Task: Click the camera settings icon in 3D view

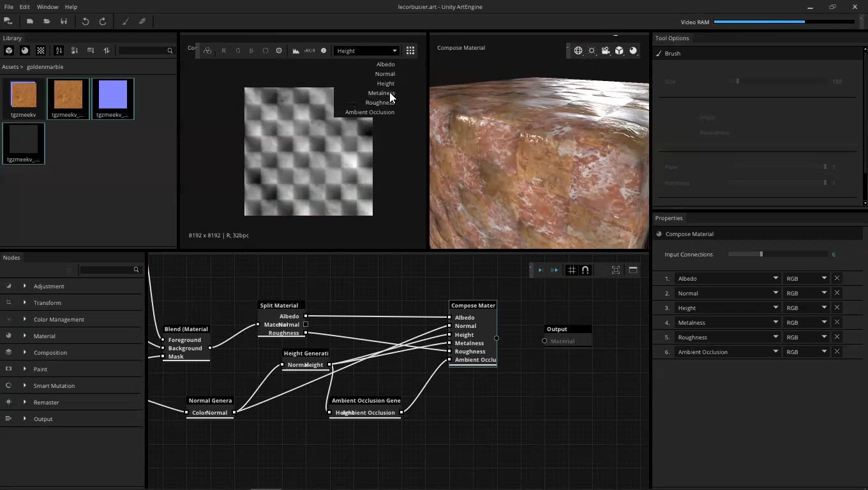Action: (x=605, y=50)
